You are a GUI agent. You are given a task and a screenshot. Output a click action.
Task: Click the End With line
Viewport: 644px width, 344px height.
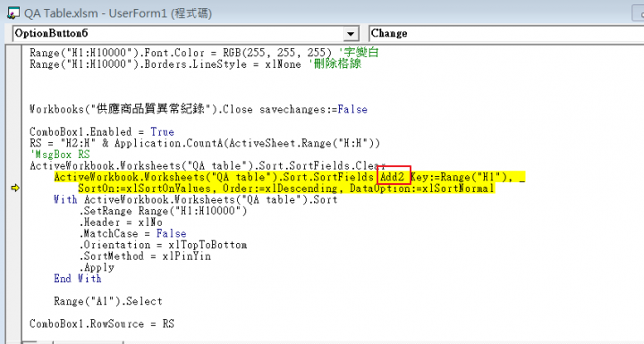[78, 279]
